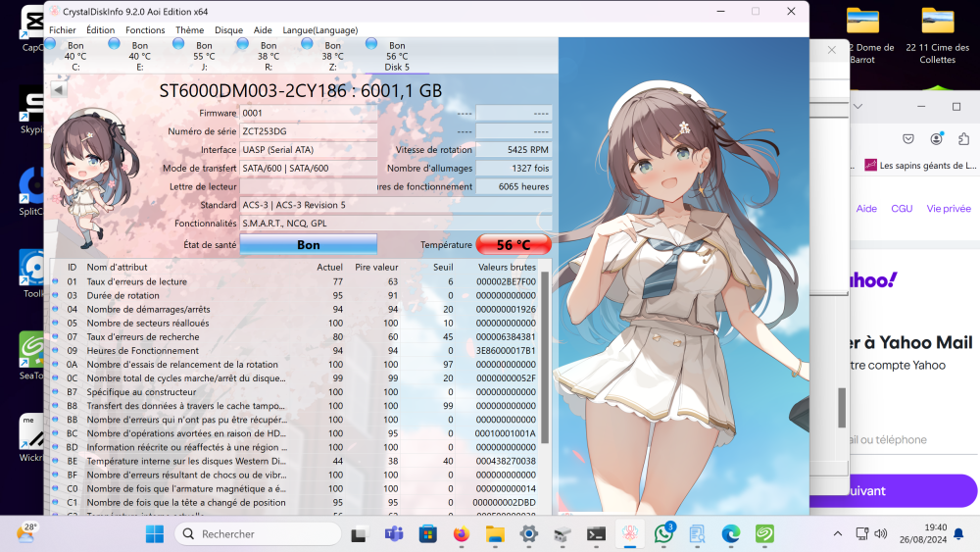The width and height of the screenshot is (980, 552).
Task: Click the Rechercher taskbar search field
Action: (x=259, y=534)
